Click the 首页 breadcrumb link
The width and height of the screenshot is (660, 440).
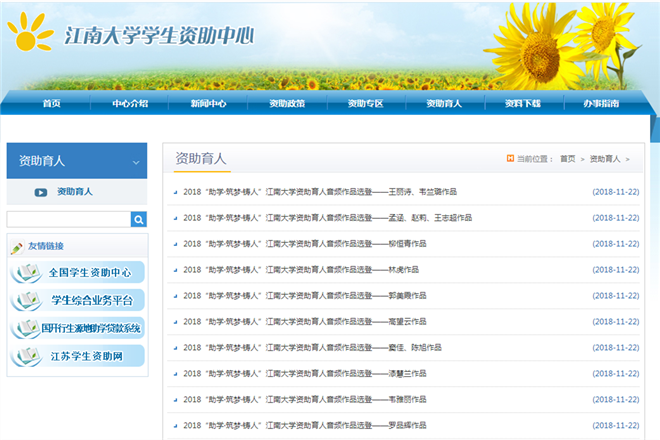tap(567, 159)
